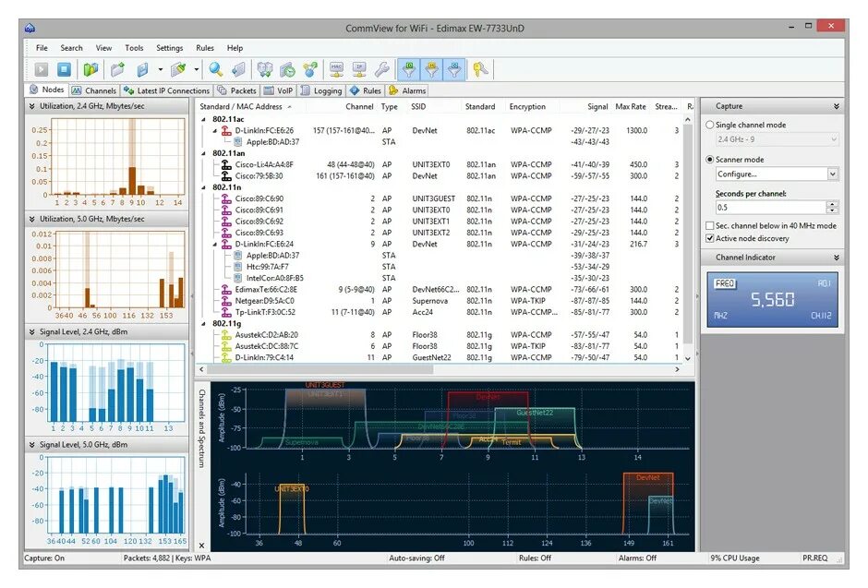Image resolution: width=868 pixels, height=588 pixels.
Task: Collapse the 802.11g tree group
Action: click(x=204, y=324)
